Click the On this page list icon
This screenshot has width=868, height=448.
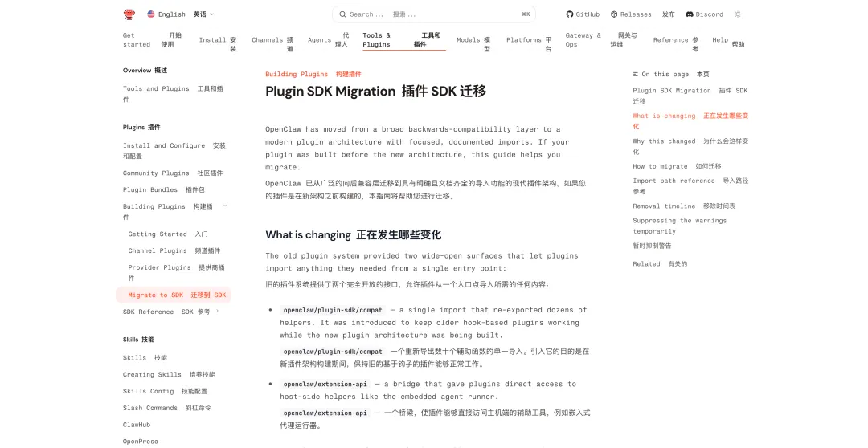click(x=636, y=74)
